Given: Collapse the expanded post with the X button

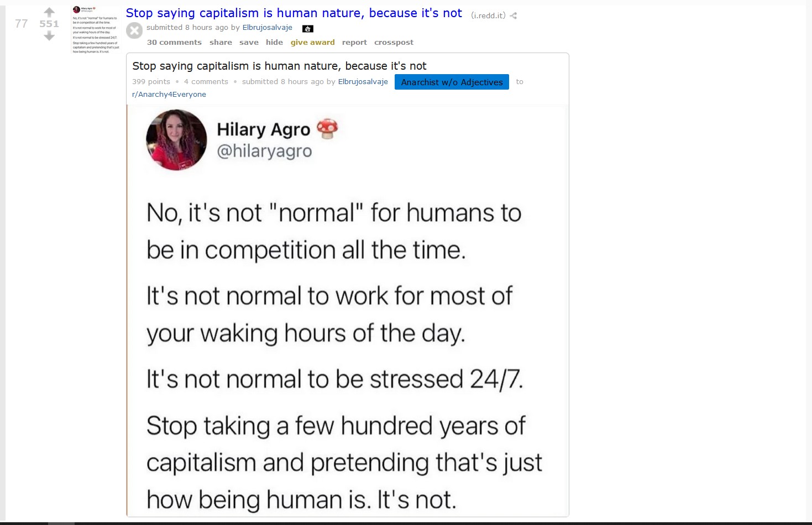Looking at the screenshot, I should click(134, 30).
